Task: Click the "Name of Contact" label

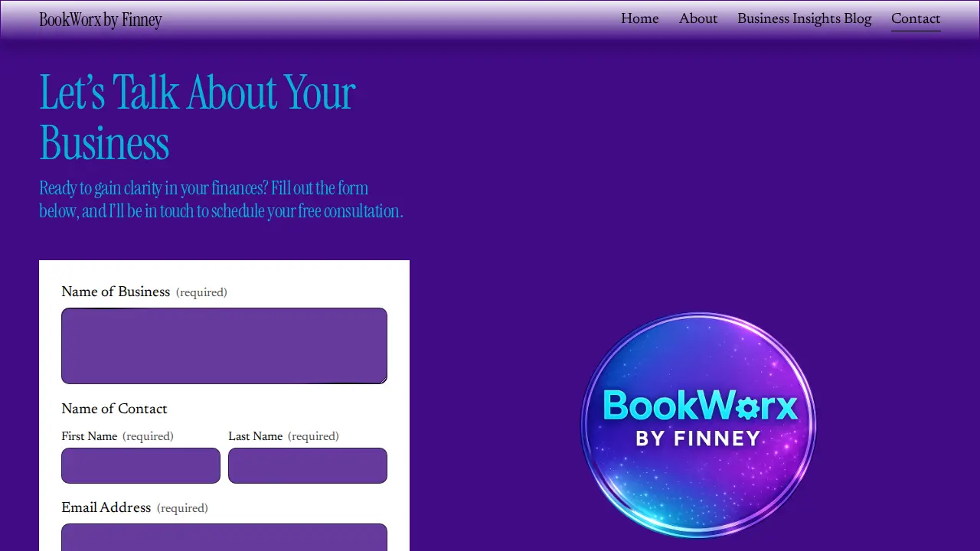Action: coord(114,409)
